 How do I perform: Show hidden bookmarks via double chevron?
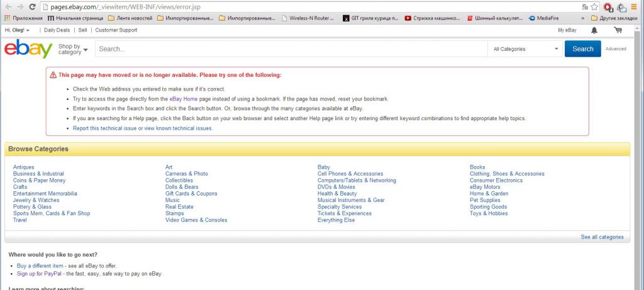tap(583, 18)
